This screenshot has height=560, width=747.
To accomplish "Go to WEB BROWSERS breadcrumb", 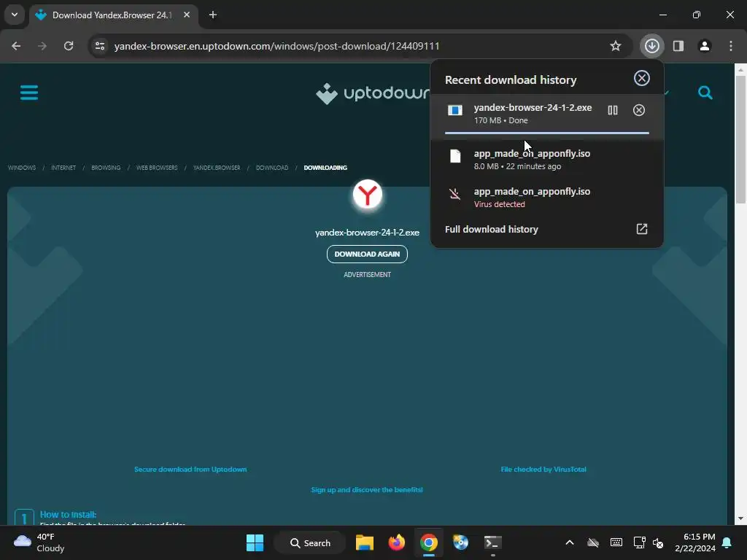I will click(157, 168).
